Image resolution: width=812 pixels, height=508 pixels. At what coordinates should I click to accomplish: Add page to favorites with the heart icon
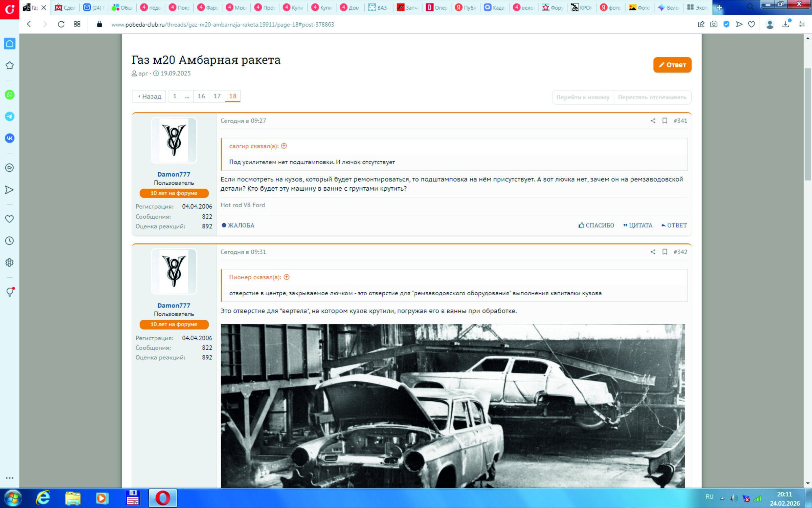[751, 24]
